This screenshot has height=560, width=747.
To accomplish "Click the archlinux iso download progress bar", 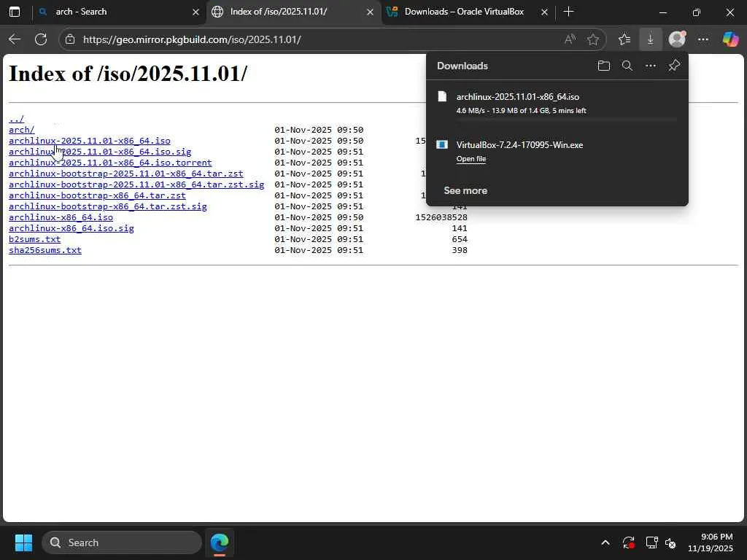I will tap(566, 120).
